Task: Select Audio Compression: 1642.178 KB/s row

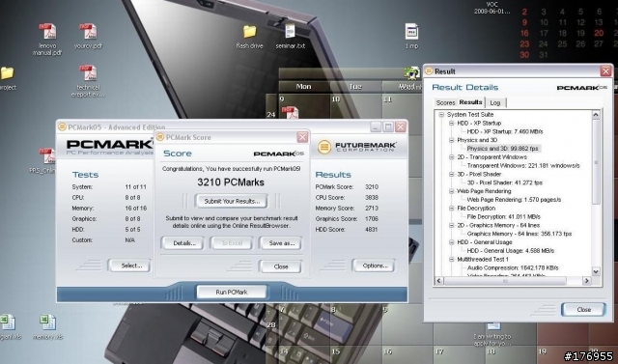Action: pyautogui.click(x=513, y=267)
